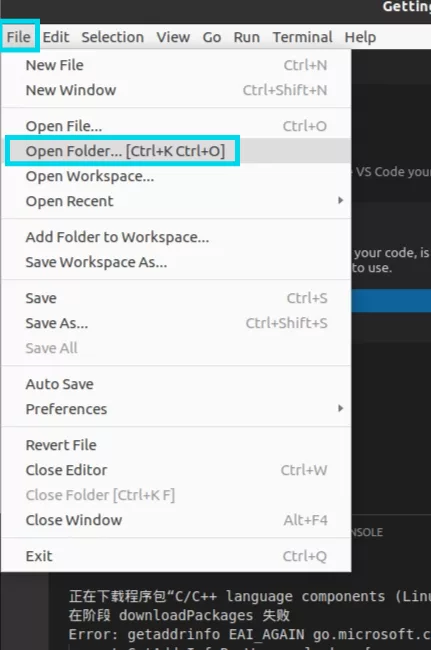Select New Window menu entry
431x650 pixels.
[176, 90]
